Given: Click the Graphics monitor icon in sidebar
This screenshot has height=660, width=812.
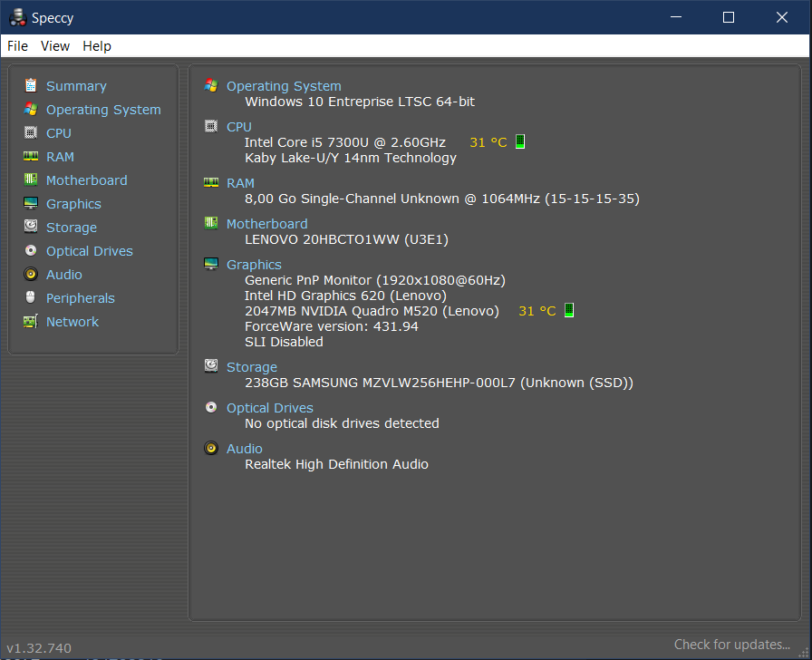Looking at the screenshot, I should pyautogui.click(x=31, y=203).
